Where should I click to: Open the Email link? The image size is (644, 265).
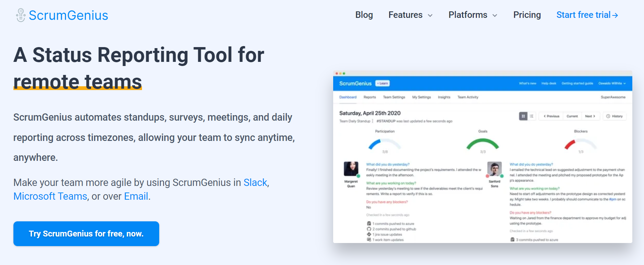(136, 196)
